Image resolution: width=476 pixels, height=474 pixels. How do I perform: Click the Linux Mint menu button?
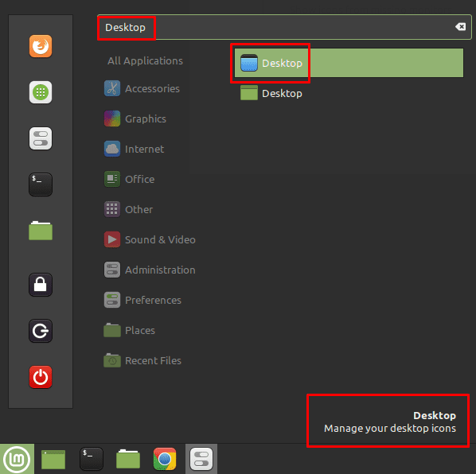pos(17,459)
